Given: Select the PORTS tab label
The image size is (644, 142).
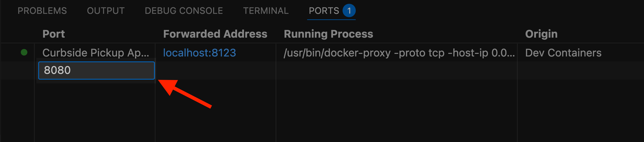Looking at the screenshot, I should (324, 11).
